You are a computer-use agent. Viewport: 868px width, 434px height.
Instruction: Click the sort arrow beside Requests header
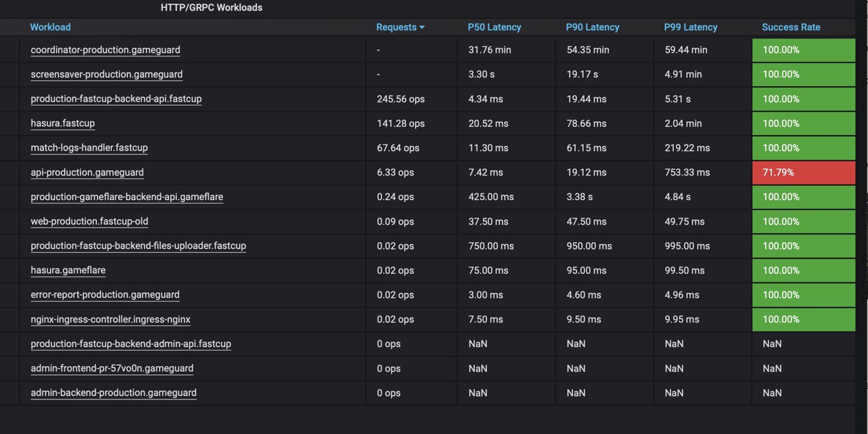point(422,28)
